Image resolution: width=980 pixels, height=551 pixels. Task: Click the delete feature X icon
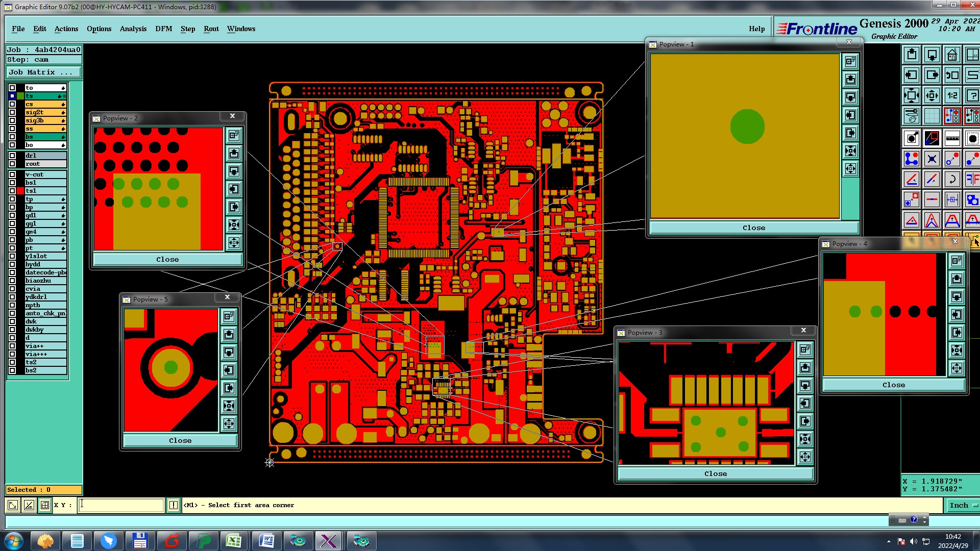point(932,159)
